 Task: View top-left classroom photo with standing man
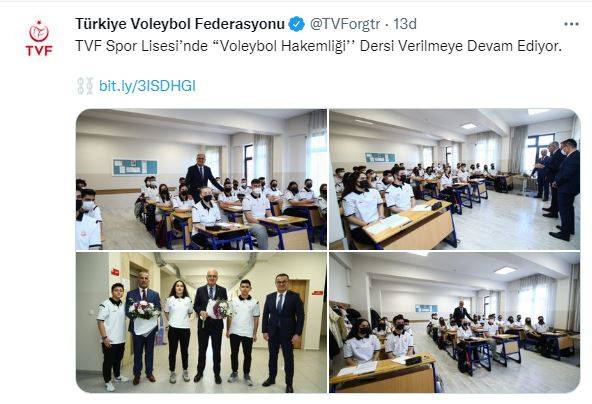coord(201,179)
